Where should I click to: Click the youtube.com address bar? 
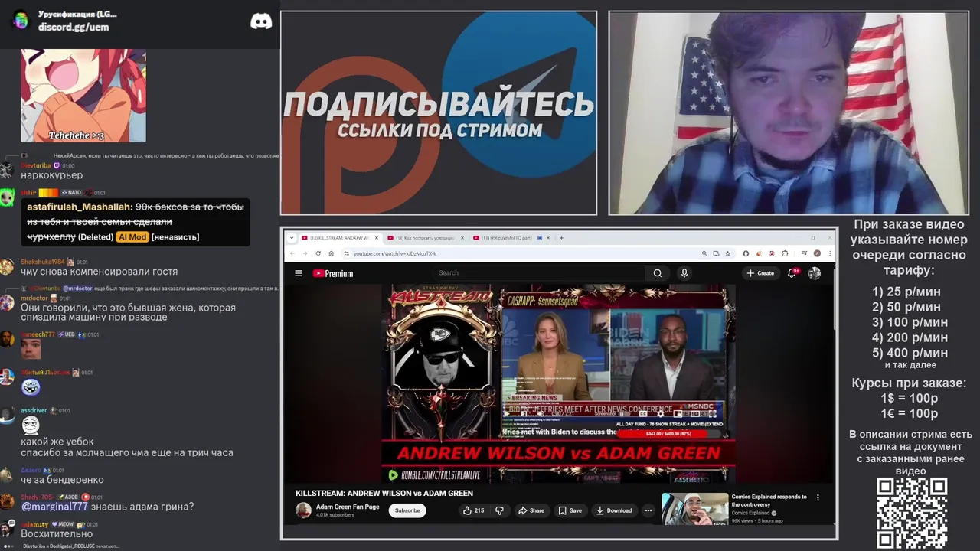pos(521,253)
